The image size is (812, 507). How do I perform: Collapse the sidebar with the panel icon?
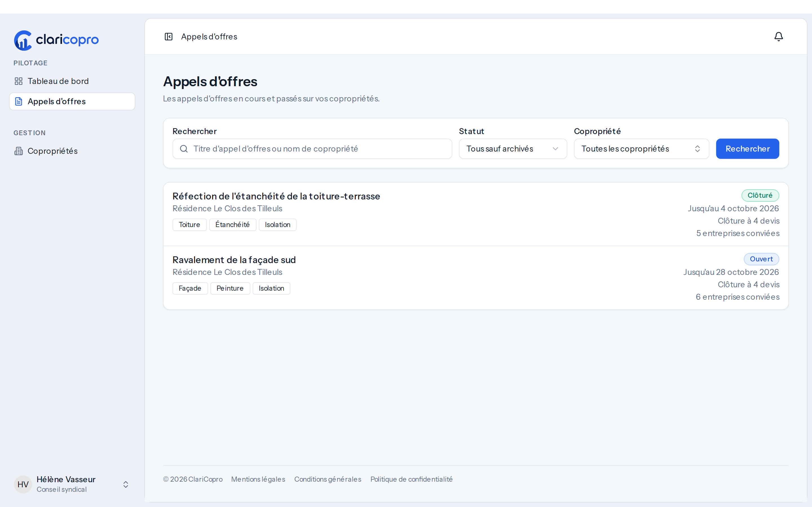click(168, 37)
